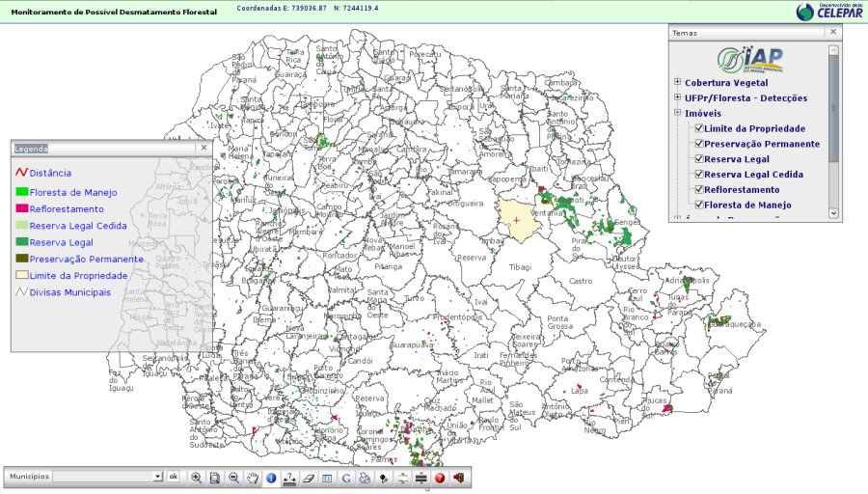Select the blue information identify tool
This screenshot has height=494, width=868.
[x=271, y=478]
